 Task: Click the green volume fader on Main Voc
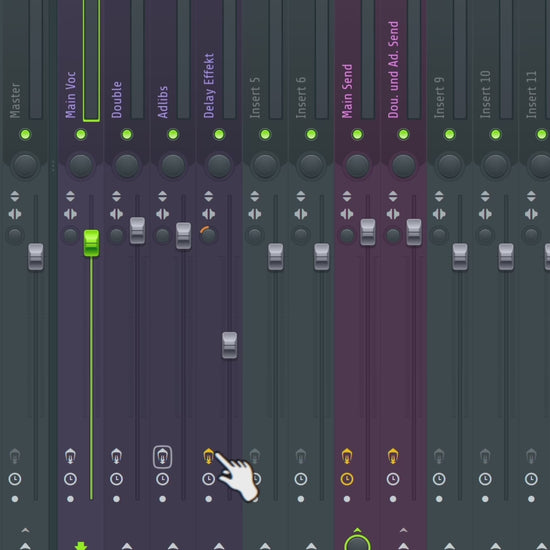point(92,243)
